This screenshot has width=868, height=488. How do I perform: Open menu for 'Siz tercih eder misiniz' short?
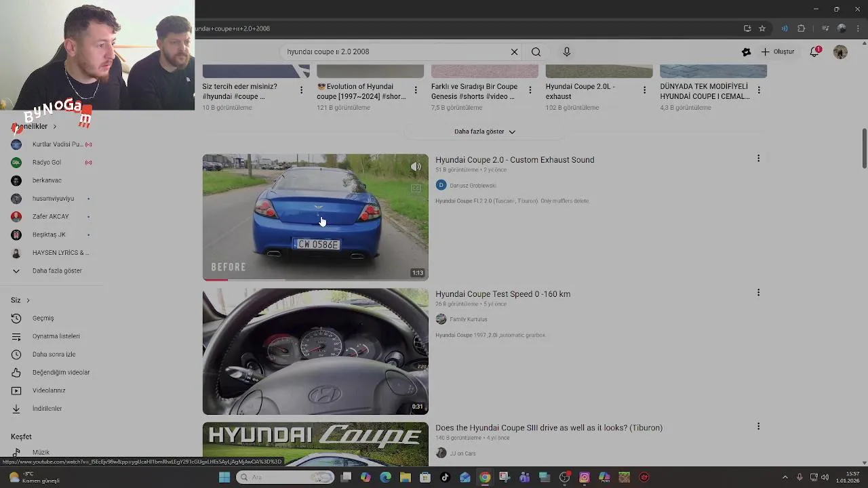point(301,90)
